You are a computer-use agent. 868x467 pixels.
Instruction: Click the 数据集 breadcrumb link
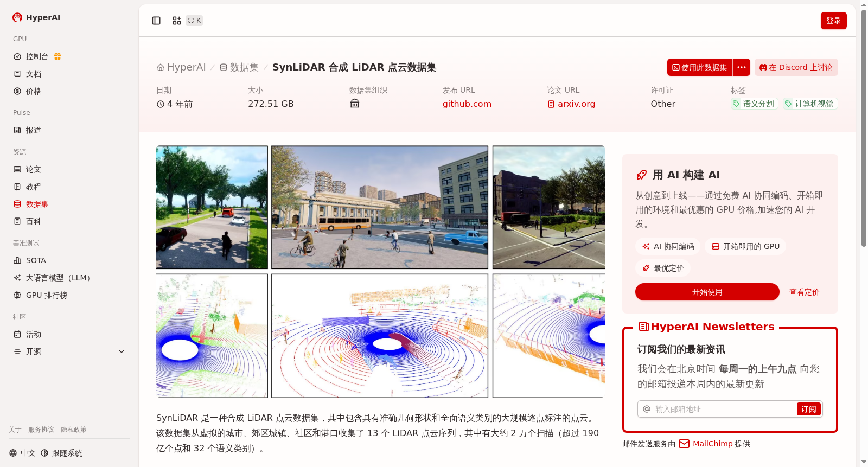point(239,67)
